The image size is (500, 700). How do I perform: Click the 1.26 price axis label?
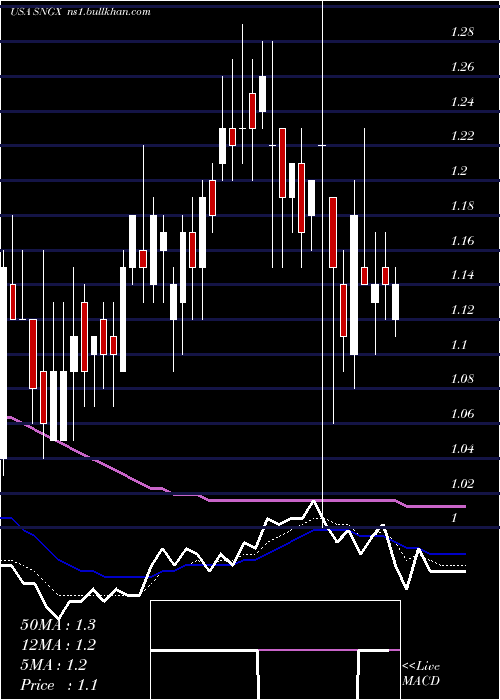(462, 67)
